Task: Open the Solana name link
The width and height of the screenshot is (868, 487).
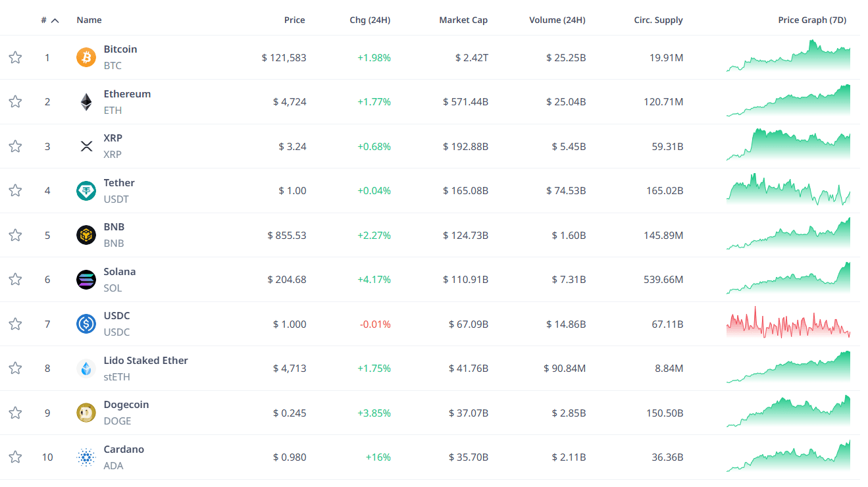Action: point(120,272)
